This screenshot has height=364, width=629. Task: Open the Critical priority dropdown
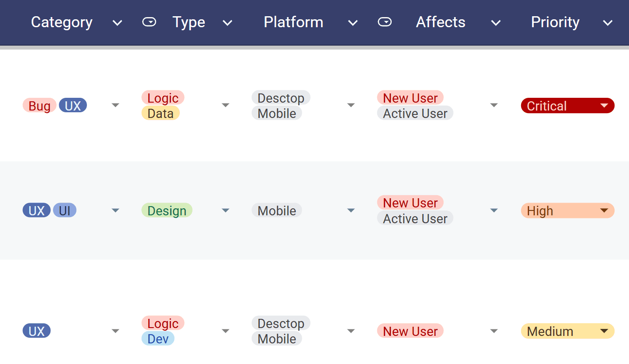point(604,106)
